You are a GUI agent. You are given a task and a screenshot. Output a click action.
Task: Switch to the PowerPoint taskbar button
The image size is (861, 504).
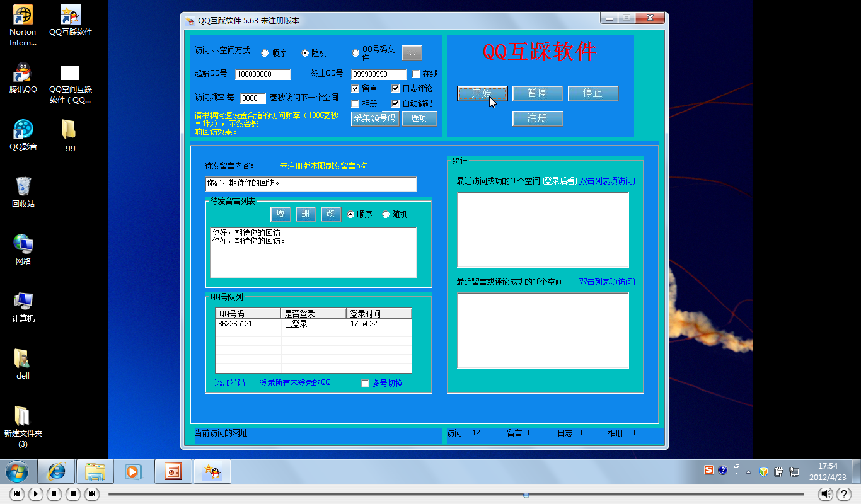point(173,471)
